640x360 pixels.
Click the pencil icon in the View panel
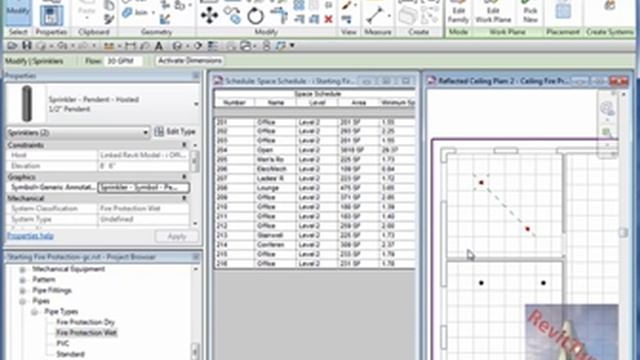point(347,6)
